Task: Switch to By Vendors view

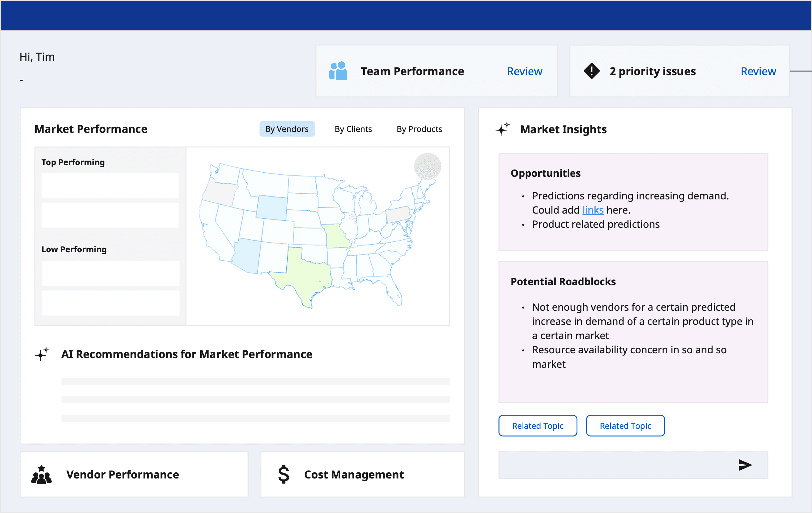Action: click(x=287, y=129)
